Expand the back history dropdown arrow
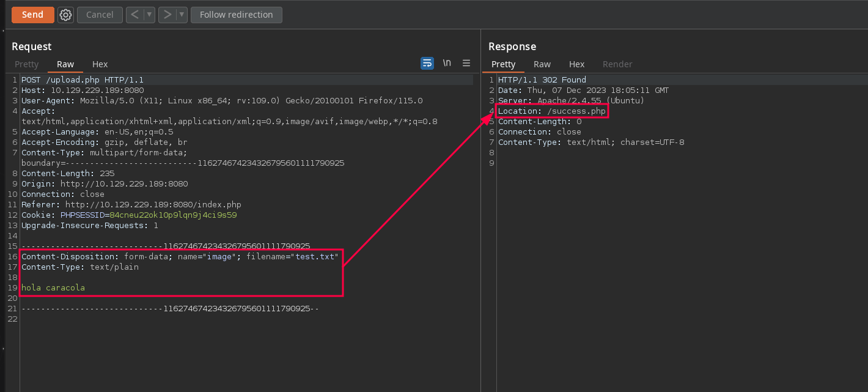 (149, 15)
